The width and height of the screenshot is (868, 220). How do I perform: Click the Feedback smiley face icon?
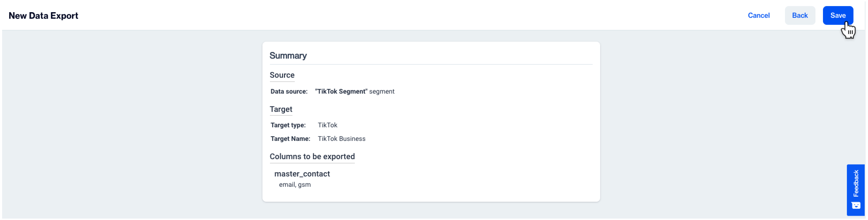pos(856,205)
